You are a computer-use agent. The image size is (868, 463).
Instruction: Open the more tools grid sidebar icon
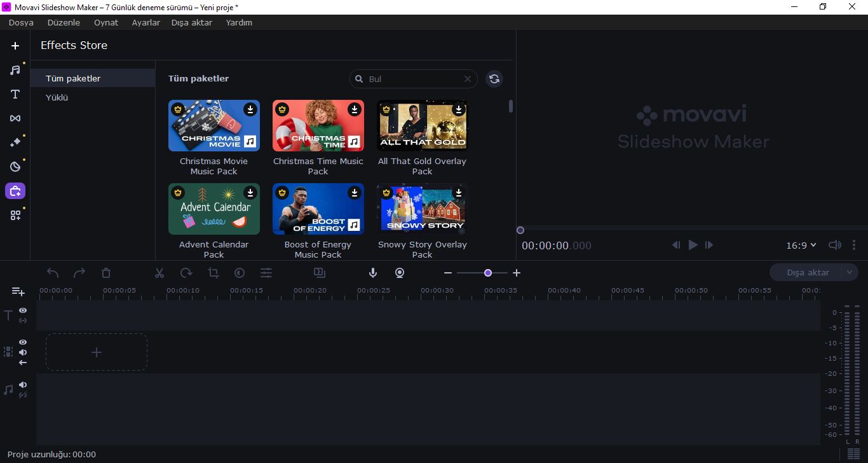click(15, 215)
